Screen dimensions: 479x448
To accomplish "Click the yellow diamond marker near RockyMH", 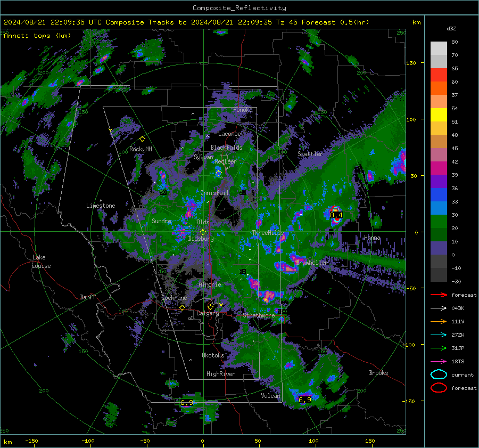I will [142, 139].
